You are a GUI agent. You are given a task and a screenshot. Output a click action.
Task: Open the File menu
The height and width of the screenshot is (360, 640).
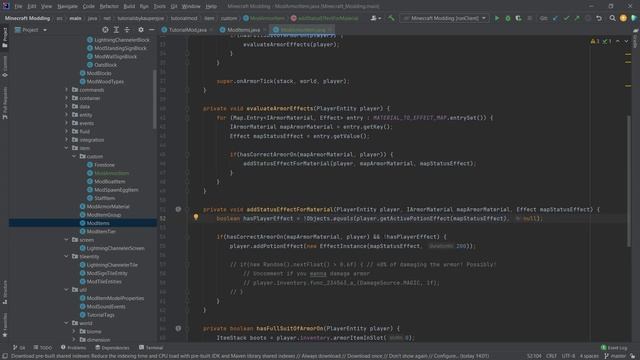(x=18, y=7)
